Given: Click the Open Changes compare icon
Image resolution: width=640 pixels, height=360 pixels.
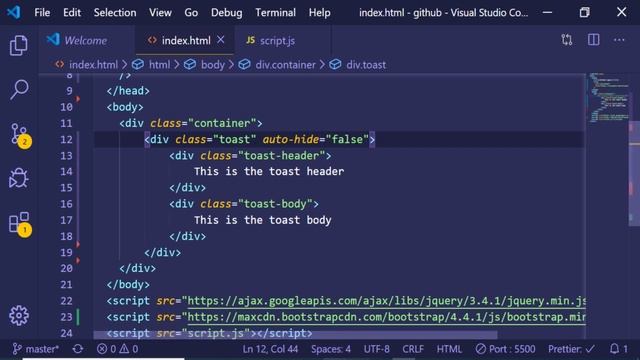Looking at the screenshot, I should (x=567, y=40).
